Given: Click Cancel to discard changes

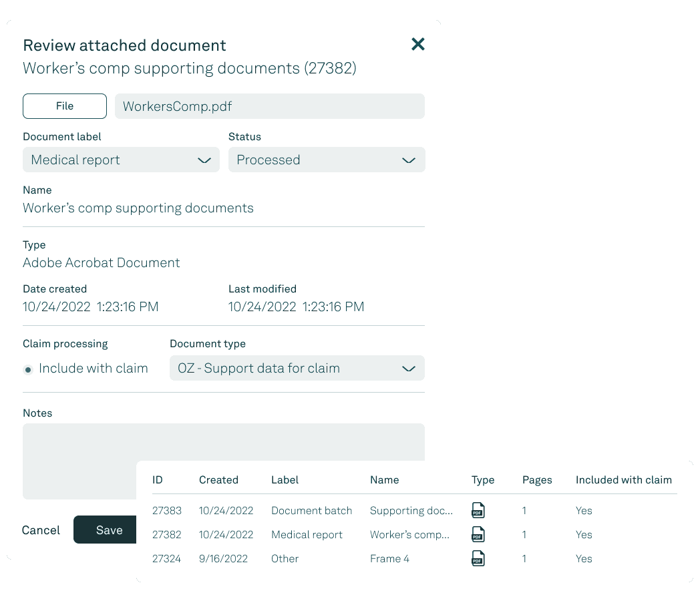Looking at the screenshot, I should click(x=41, y=530).
